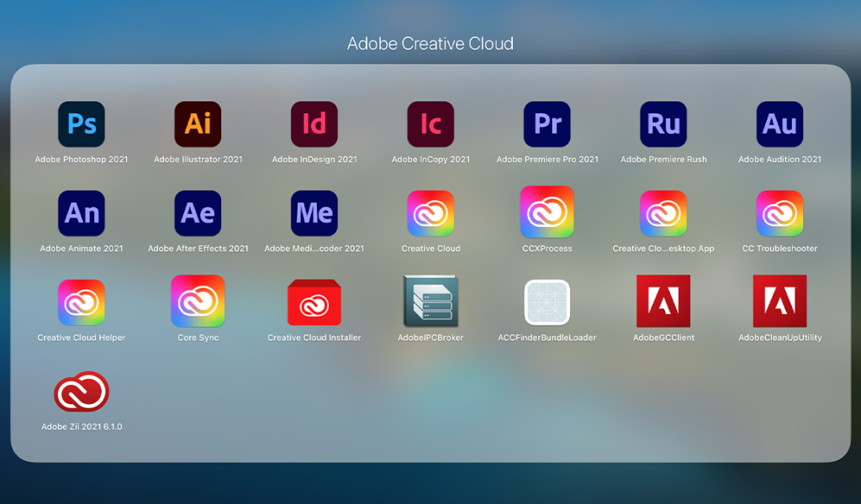Select the 'Creative Cloud Helper' label
Screen dimensions: 861x504
pyautogui.click(x=82, y=338)
